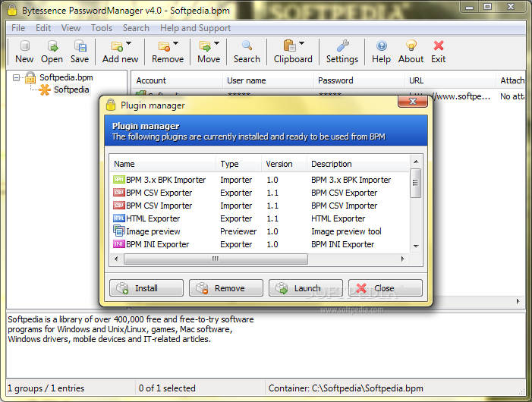Click the plugin list vertical scrollbar thumb
The height and width of the screenshot is (402, 532).
tap(416, 183)
